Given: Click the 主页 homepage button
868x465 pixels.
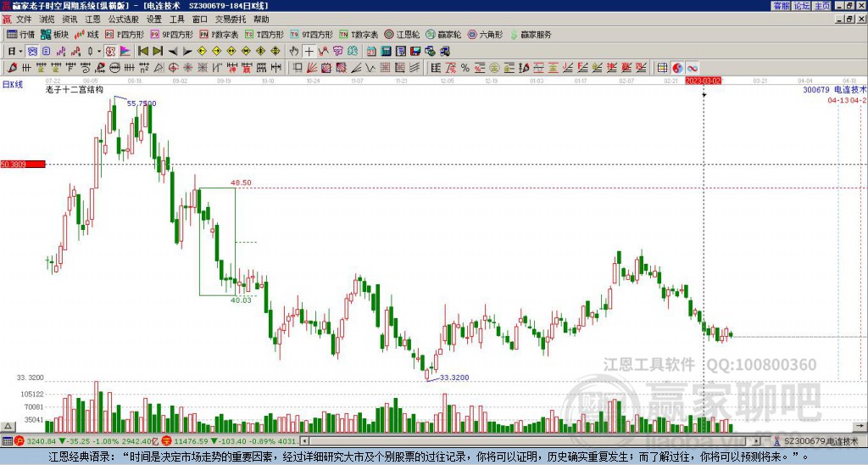Looking at the screenshot, I should (821, 6).
